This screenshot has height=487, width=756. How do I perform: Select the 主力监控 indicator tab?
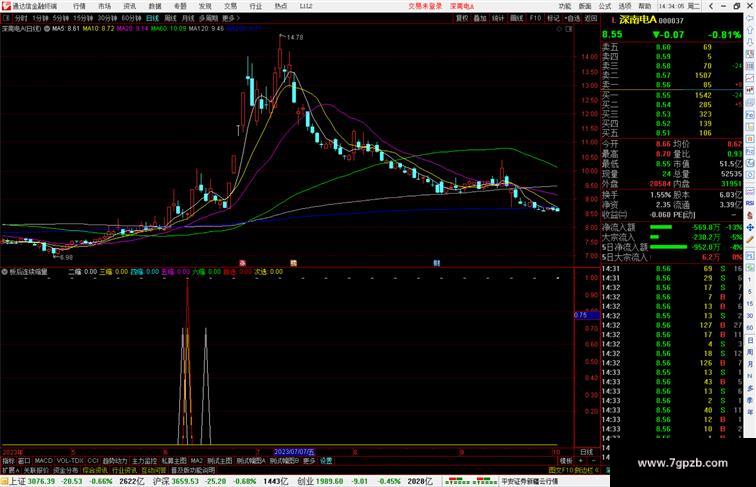(144, 461)
